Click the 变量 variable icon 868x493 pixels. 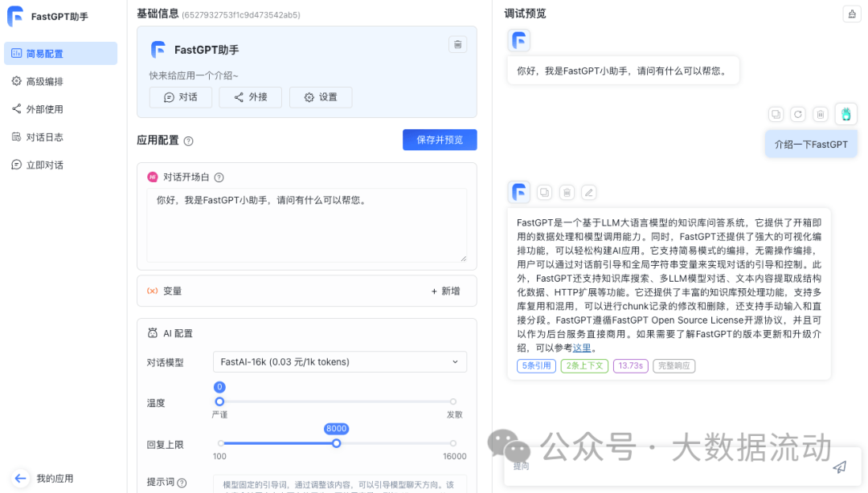point(152,291)
